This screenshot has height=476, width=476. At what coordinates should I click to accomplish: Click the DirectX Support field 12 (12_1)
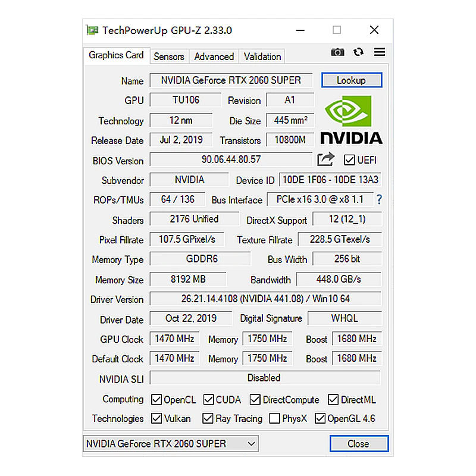point(347,219)
